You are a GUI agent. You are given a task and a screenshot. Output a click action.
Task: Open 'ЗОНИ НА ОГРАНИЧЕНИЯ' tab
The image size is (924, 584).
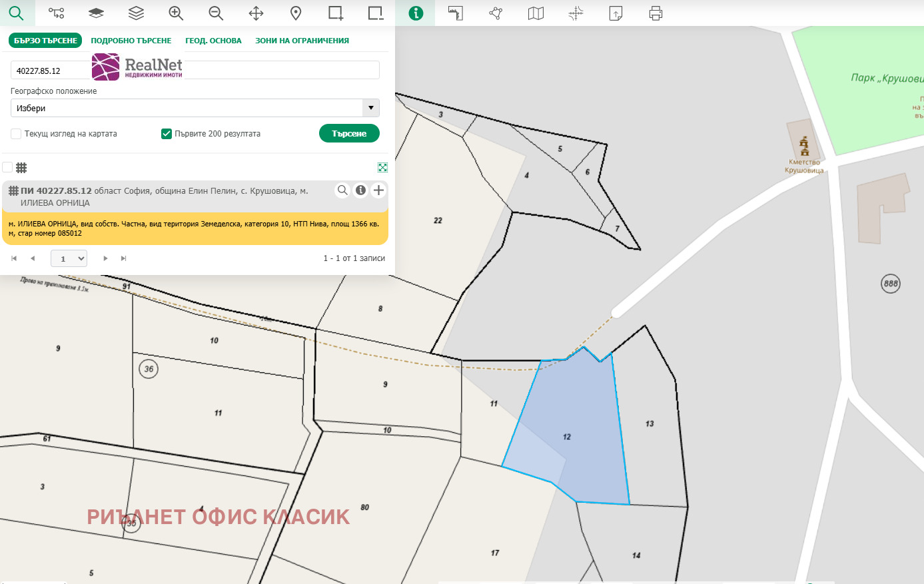point(302,41)
